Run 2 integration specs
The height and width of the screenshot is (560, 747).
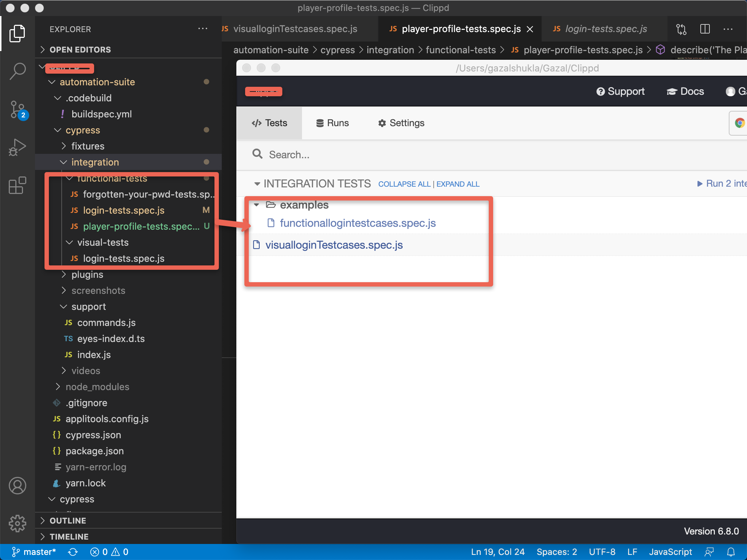coord(721,183)
